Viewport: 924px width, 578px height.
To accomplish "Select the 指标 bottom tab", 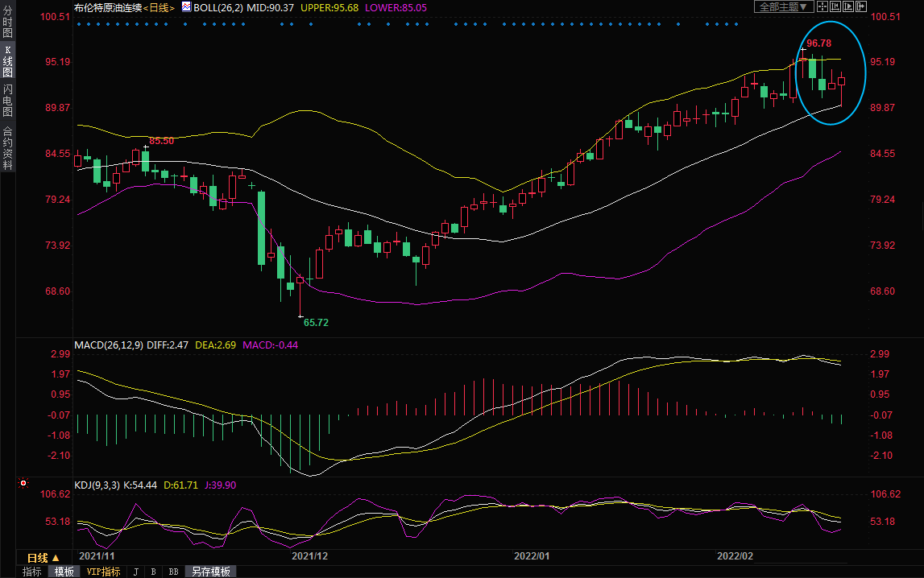I will (32, 572).
